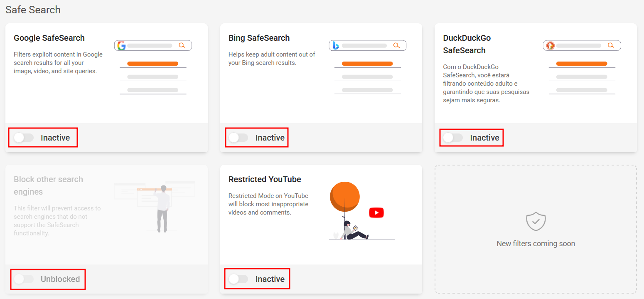The width and height of the screenshot is (644, 299).
Task: Click magnifier icon in Google search illustration
Action: 182,45
